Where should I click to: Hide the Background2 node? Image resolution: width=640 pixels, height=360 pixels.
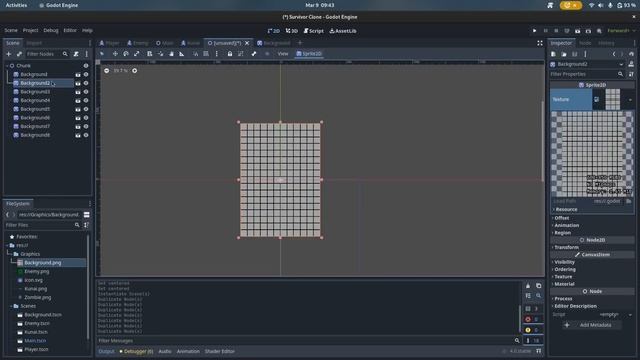pyautogui.click(x=86, y=83)
